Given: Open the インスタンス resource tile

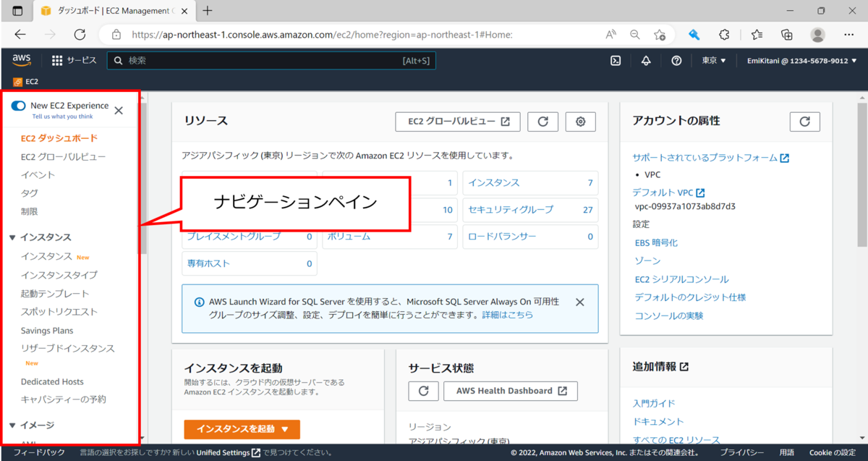Looking at the screenshot, I should point(530,183).
